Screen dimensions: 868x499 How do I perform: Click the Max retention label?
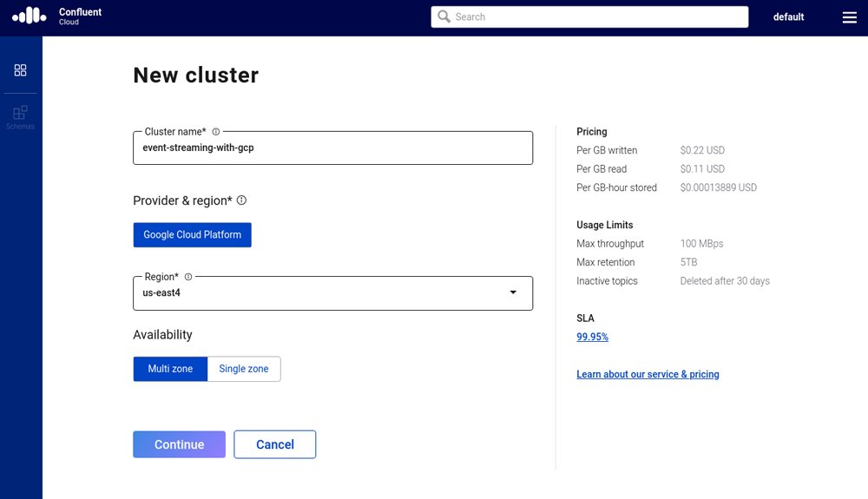click(x=606, y=262)
